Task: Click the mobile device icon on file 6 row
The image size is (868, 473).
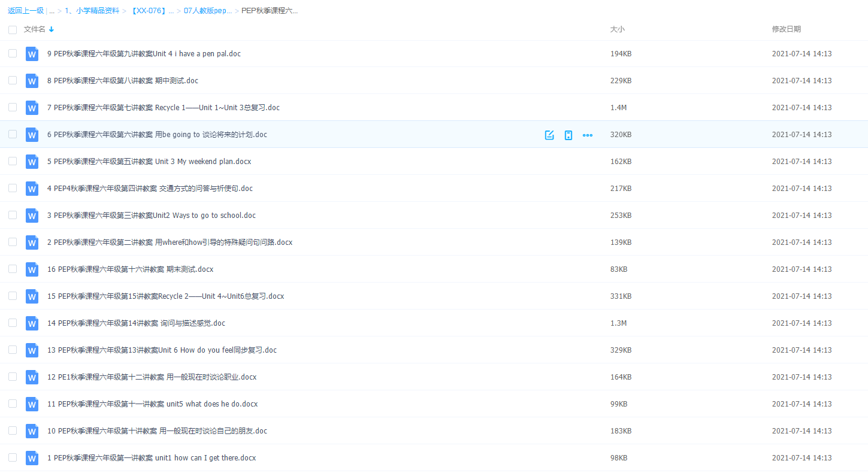Action: (x=568, y=135)
